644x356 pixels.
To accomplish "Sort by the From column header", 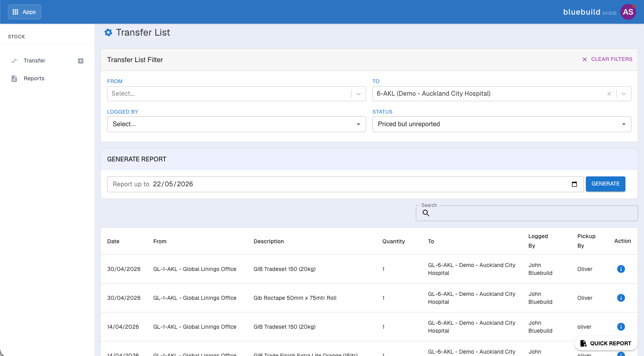I will click(160, 241).
